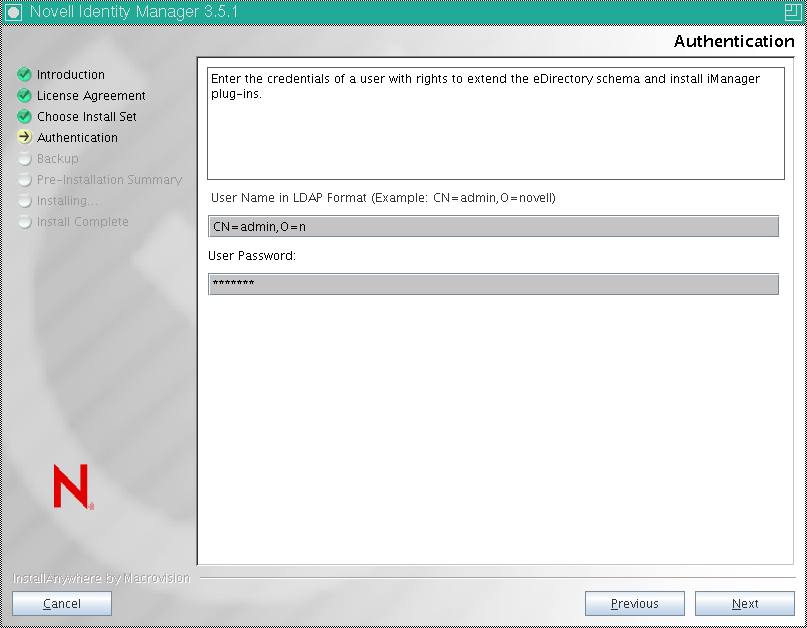Click the Authentication page heading
This screenshot has height=628, width=807.
(734, 41)
